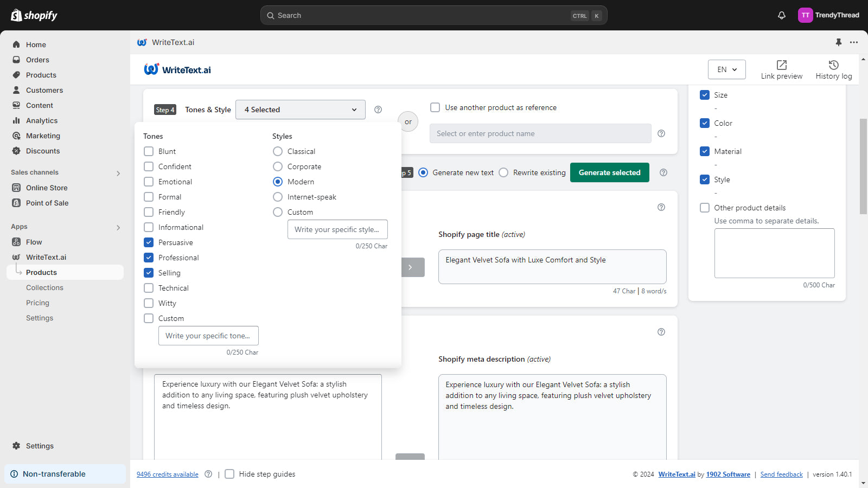This screenshot has height=488, width=868.
Task: Open TrendyThread account avatar
Action: pyautogui.click(x=805, y=15)
